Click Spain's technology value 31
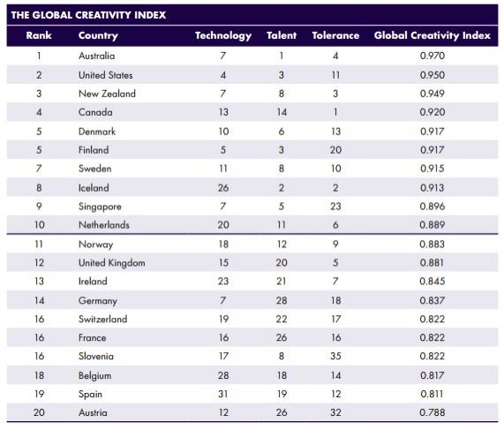 tap(223, 394)
